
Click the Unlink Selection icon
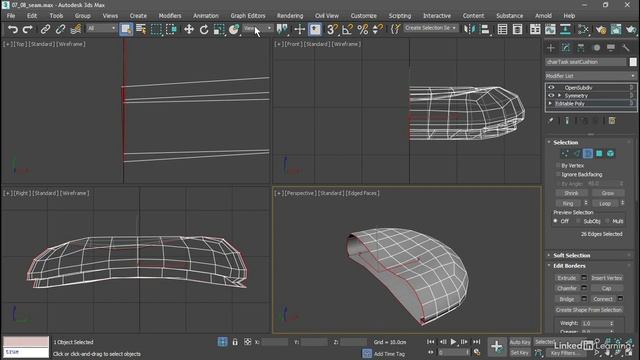(60, 29)
